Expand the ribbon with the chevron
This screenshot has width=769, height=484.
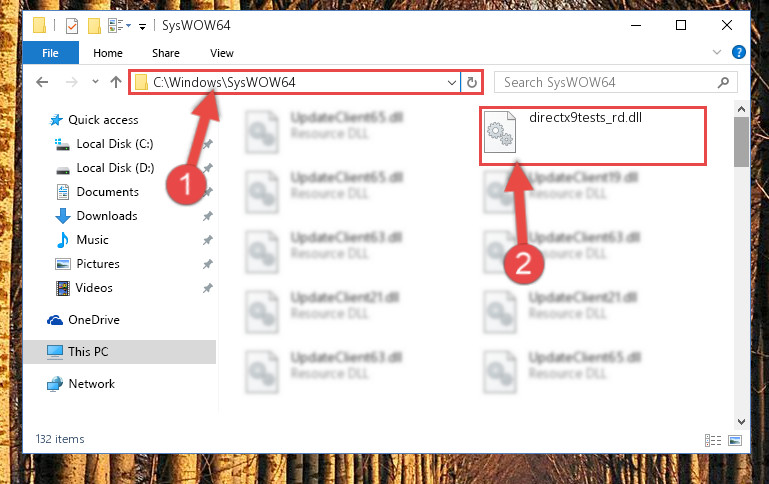click(717, 52)
